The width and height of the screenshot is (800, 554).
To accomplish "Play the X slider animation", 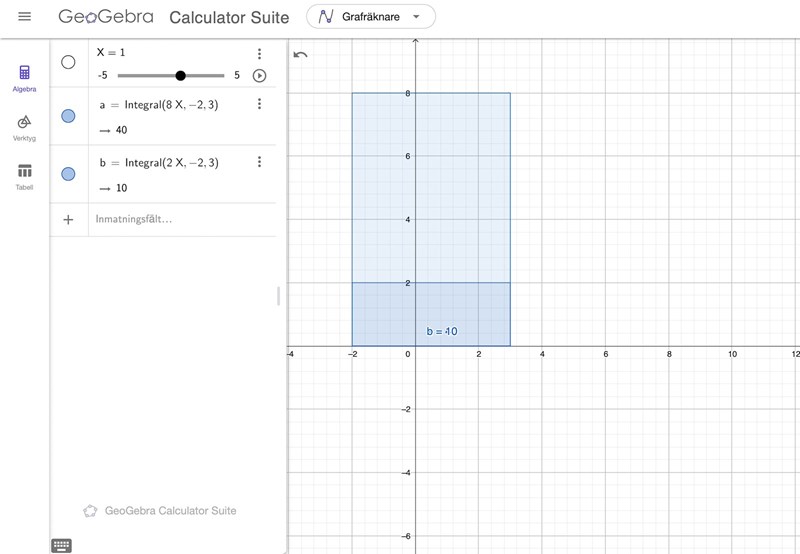I will pos(259,76).
